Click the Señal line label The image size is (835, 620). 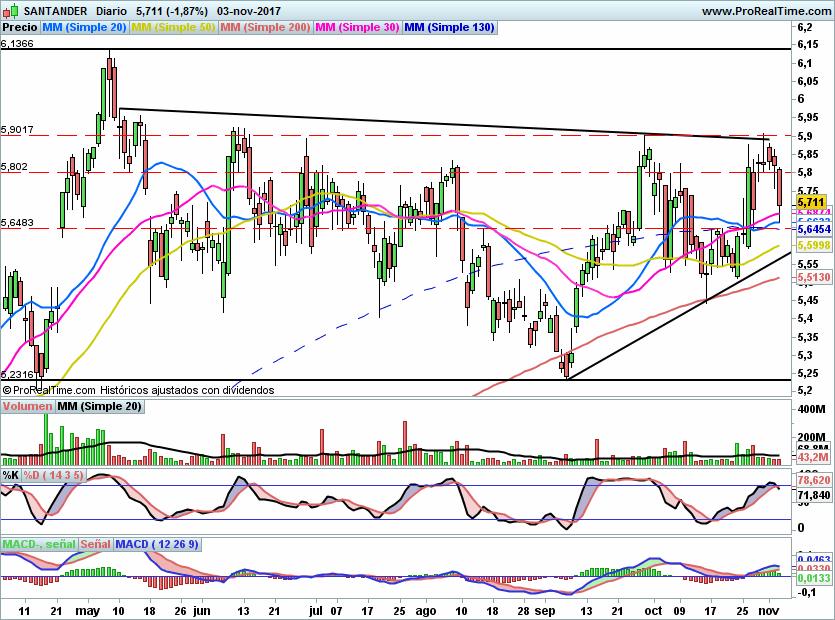click(96, 544)
